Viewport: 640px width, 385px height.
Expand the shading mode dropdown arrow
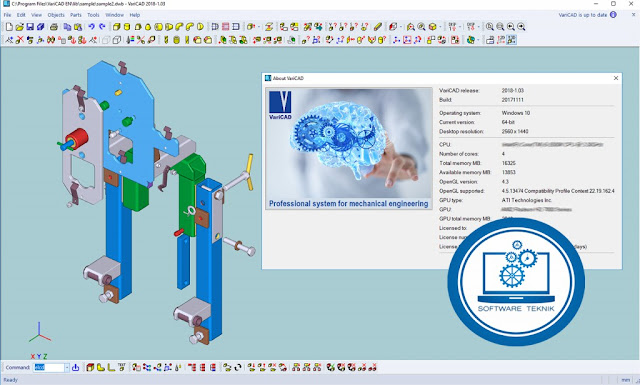[x=400, y=27]
